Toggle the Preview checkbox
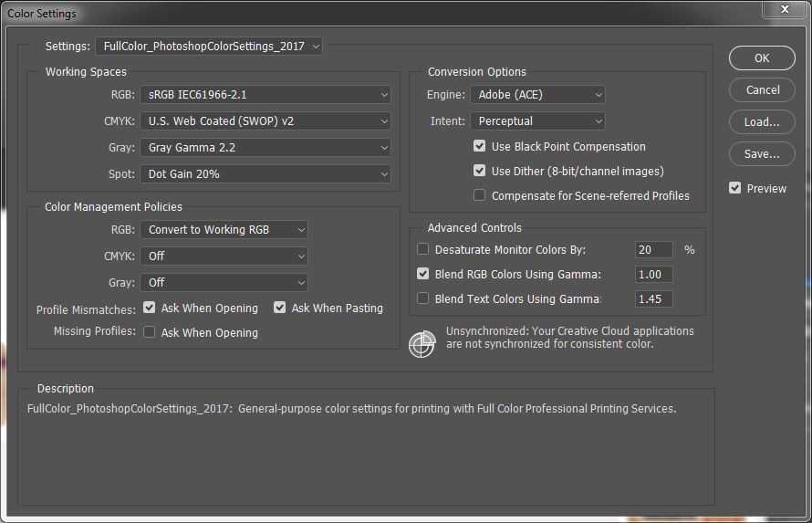Viewport: 812px width, 523px height. pyautogui.click(x=734, y=188)
